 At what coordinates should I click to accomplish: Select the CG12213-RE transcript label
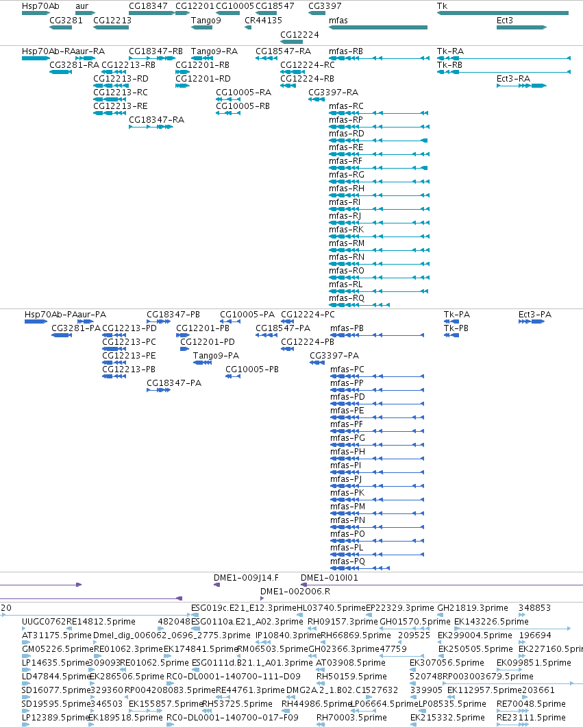click(120, 106)
